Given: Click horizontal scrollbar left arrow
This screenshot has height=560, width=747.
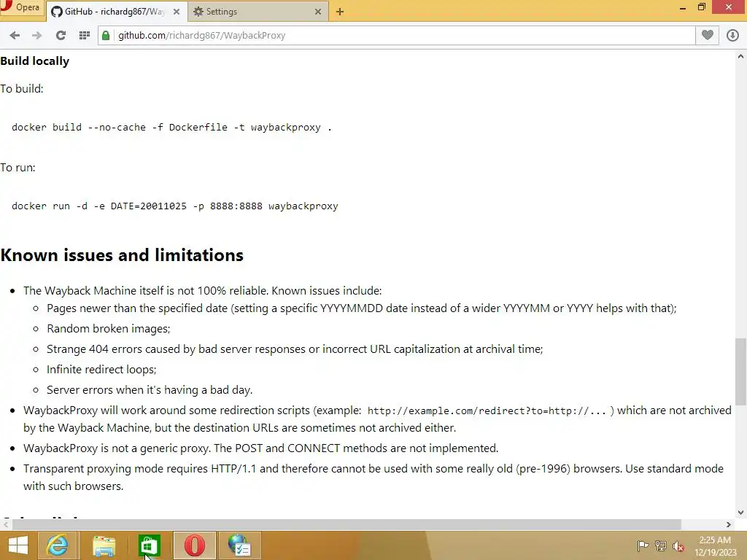Looking at the screenshot, I should [x=6, y=524].
